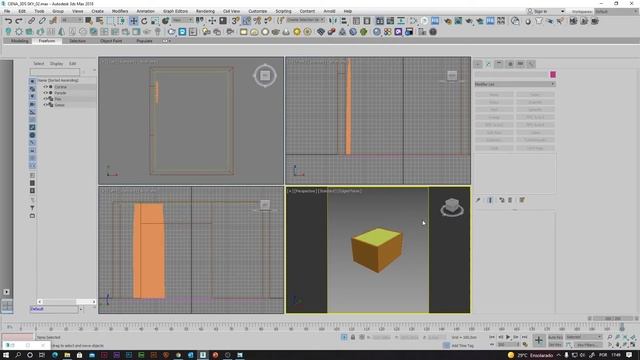This screenshot has height=360, width=640.
Task: Click the Undo arrow icon
Action: click(x=8, y=21)
